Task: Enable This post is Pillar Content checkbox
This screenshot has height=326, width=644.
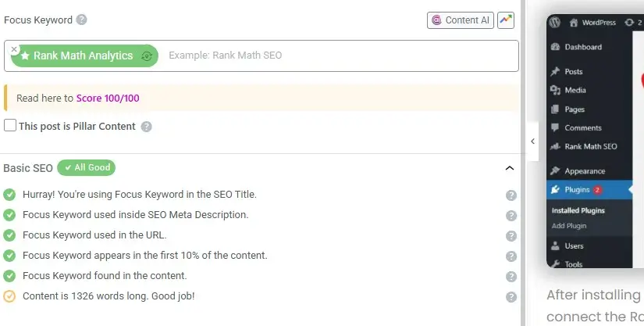Action: point(10,126)
